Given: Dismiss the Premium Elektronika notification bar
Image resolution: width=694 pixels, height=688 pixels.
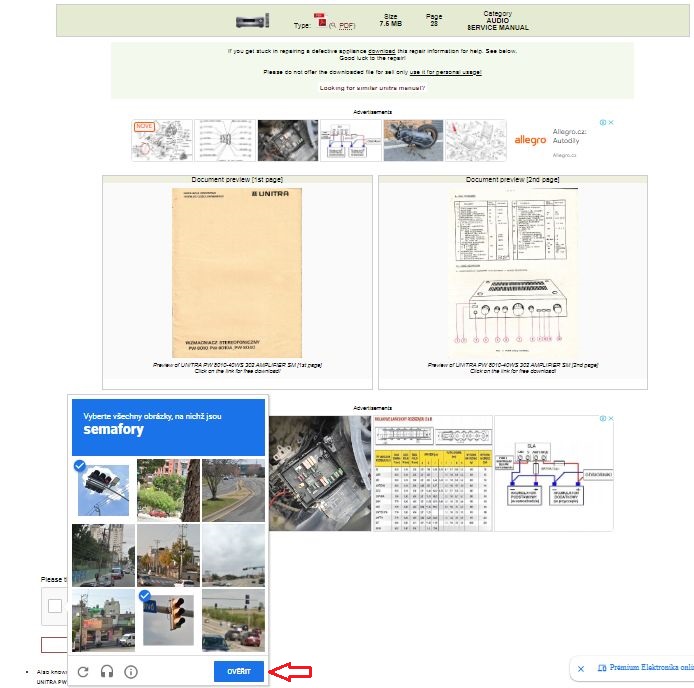Looking at the screenshot, I should tap(581, 669).
